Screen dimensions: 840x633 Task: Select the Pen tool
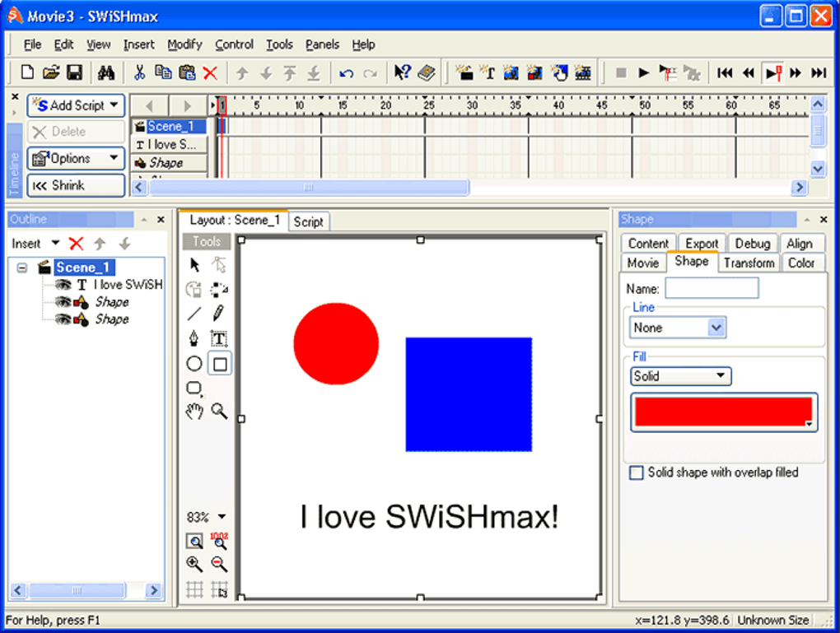[194, 337]
